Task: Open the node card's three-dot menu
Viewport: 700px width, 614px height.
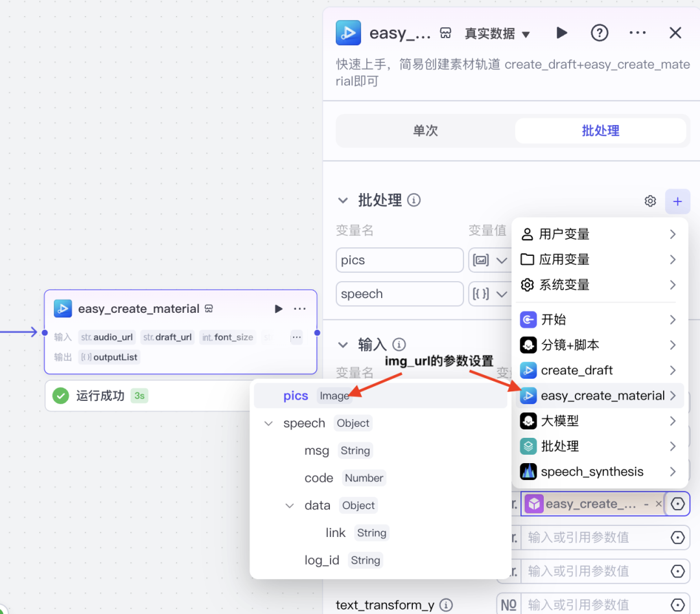Action: (299, 309)
